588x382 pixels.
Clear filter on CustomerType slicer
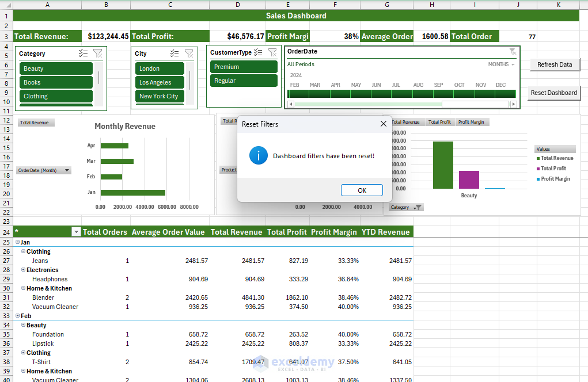click(x=272, y=52)
